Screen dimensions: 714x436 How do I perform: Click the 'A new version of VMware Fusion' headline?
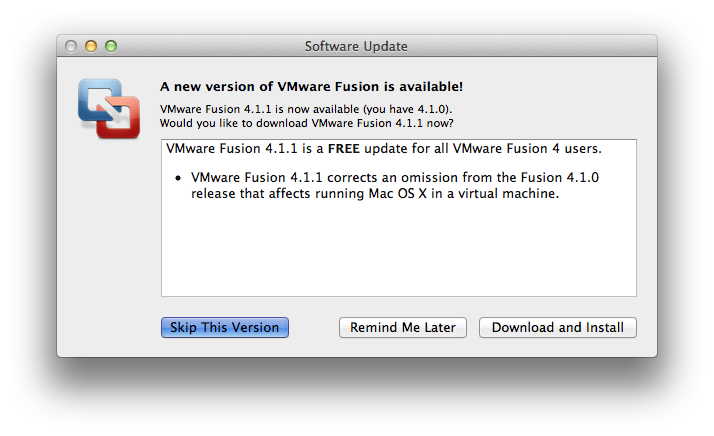tap(311, 86)
